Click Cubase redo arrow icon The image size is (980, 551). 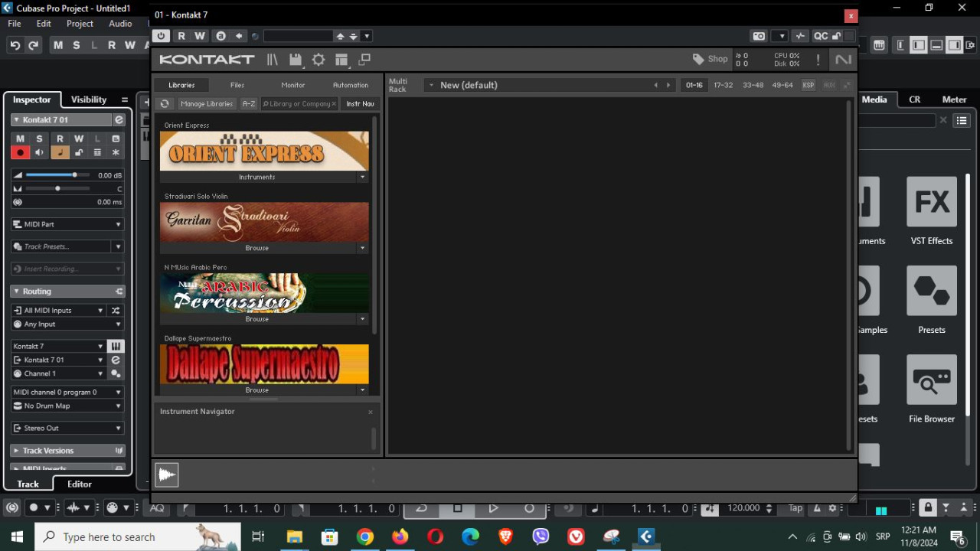(33, 45)
